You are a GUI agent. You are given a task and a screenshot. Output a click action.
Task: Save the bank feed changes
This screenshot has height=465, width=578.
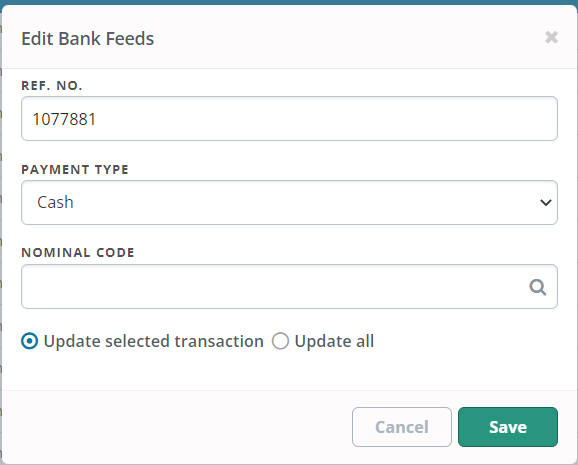click(508, 427)
